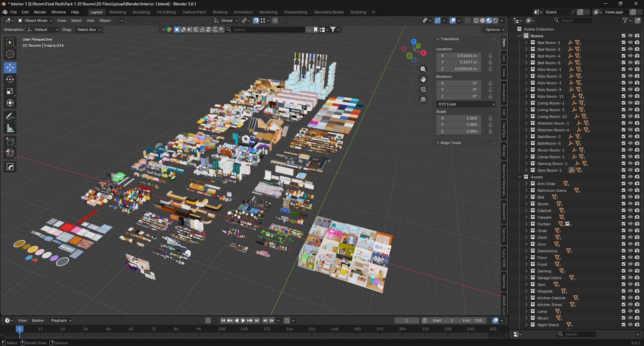Viewport: 644px width, 346px height.
Task: Open the Marker menu in timeline
Action: [x=38, y=320]
